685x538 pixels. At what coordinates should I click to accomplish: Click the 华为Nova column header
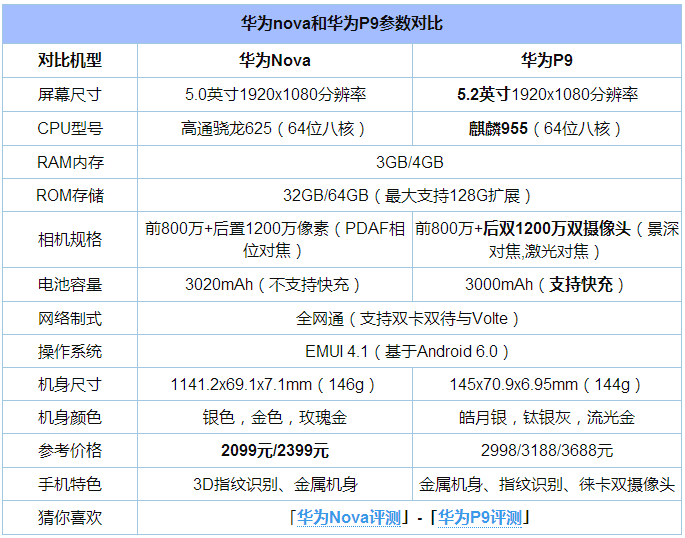click(x=275, y=61)
